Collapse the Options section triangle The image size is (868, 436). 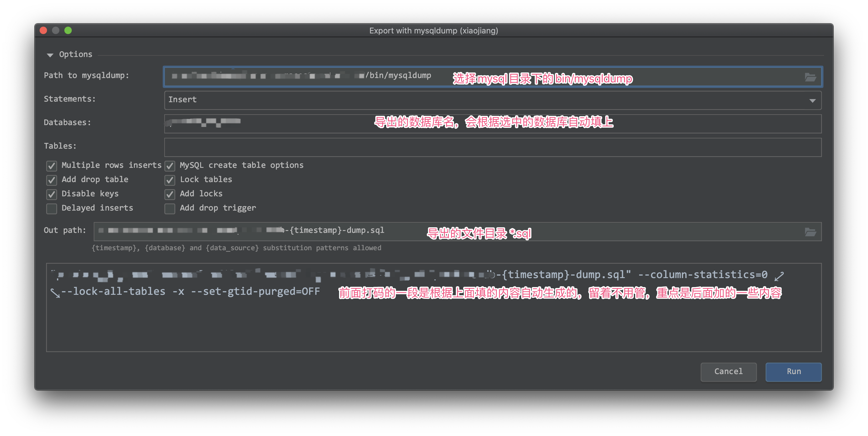pos(50,55)
